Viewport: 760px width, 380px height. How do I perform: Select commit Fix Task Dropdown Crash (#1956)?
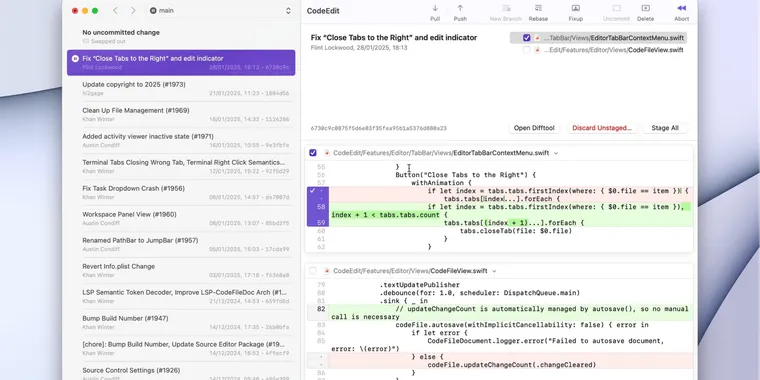click(181, 192)
